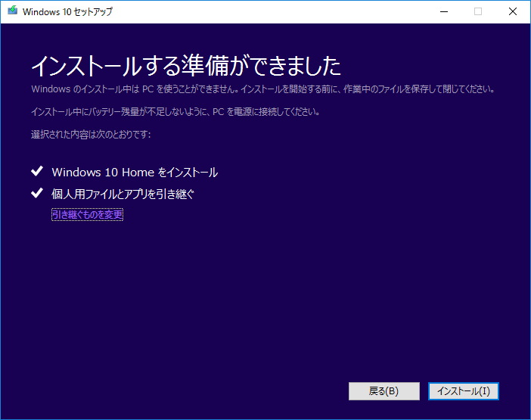Click text 個人用ファイルとアプリを引き継ぐ
The width and height of the screenshot is (531, 420).
point(123,194)
